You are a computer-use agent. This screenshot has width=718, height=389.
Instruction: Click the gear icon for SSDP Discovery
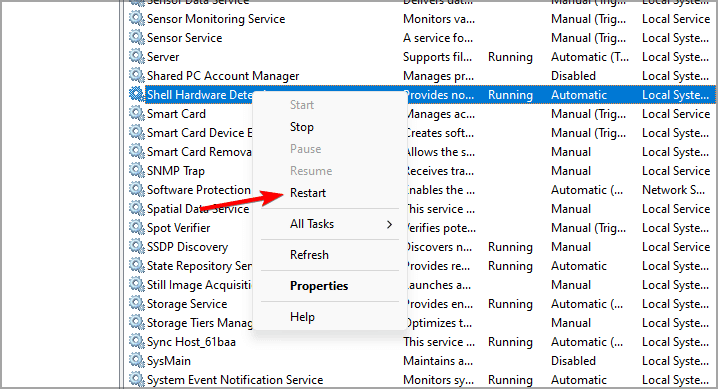coord(136,246)
